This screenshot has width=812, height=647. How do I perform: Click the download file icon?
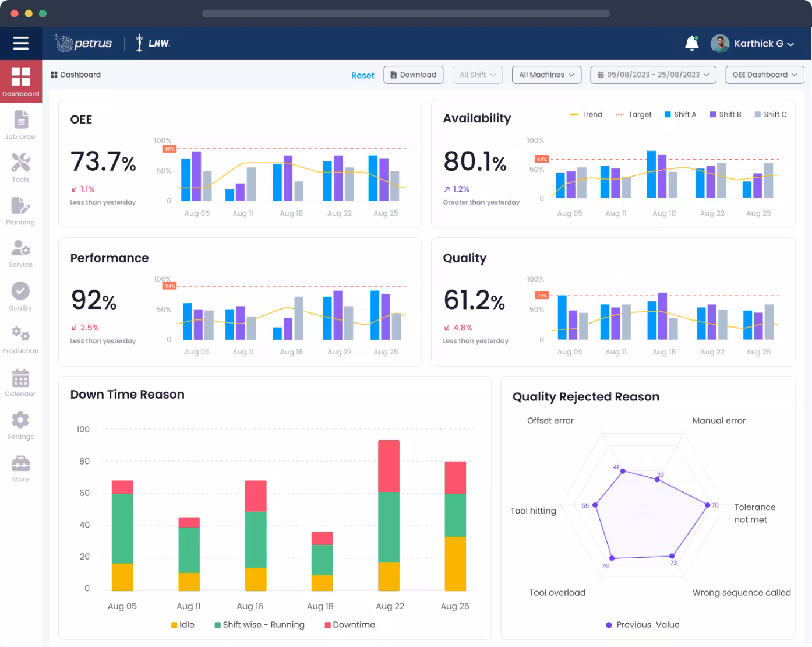pyautogui.click(x=394, y=75)
